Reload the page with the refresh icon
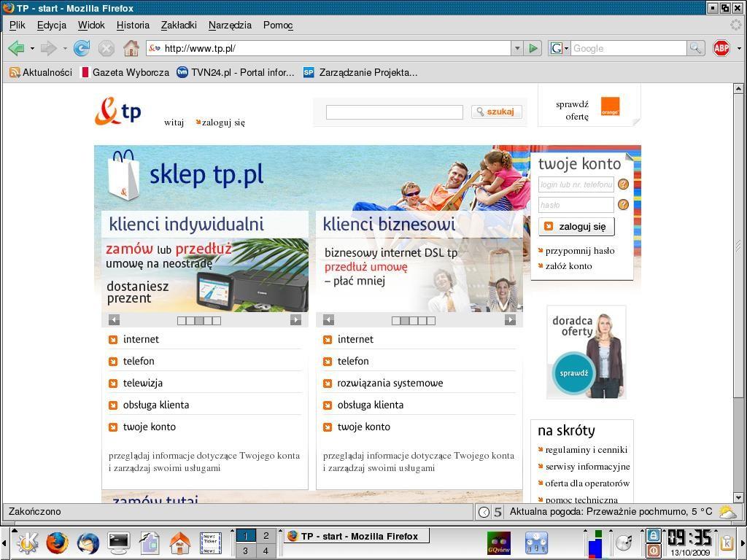The image size is (747, 560). pyautogui.click(x=82, y=48)
